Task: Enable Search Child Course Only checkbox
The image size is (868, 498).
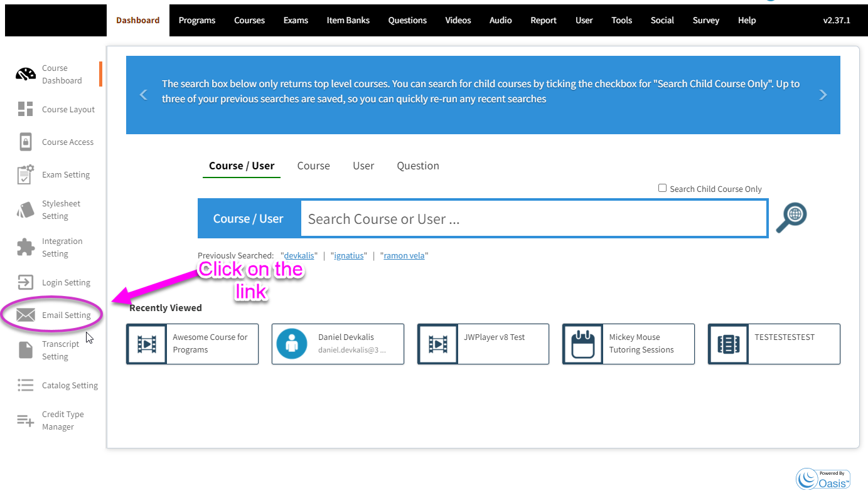Action: coord(662,188)
